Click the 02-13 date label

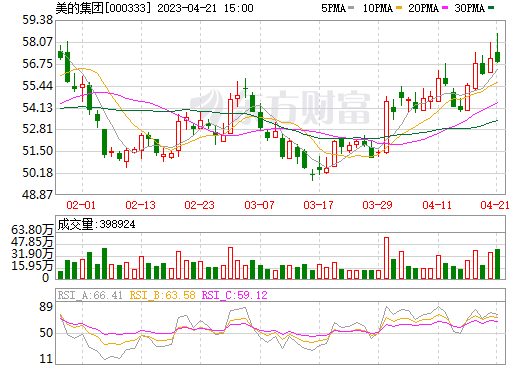click(140, 205)
